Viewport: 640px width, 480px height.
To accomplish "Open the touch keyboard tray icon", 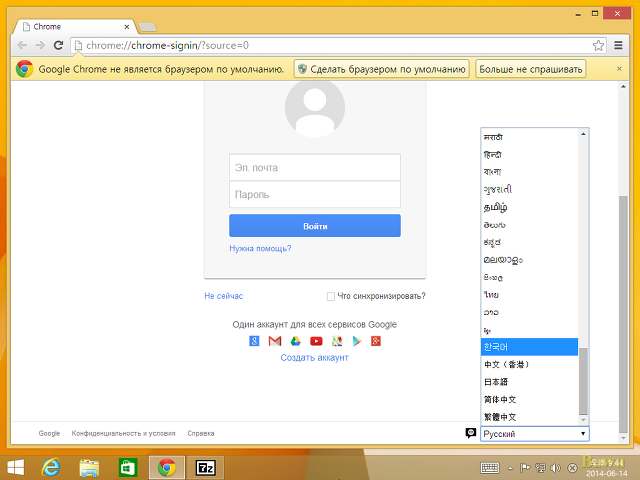I will pos(489,468).
